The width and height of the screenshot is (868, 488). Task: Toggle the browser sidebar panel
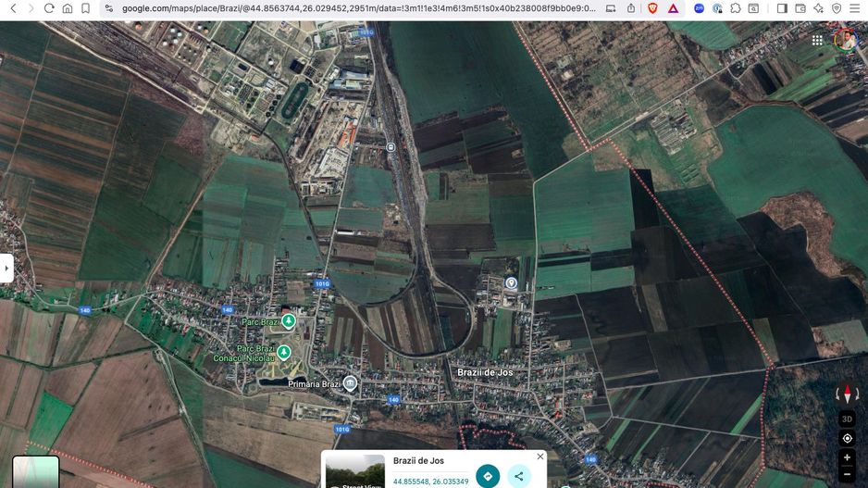[782, 8]
